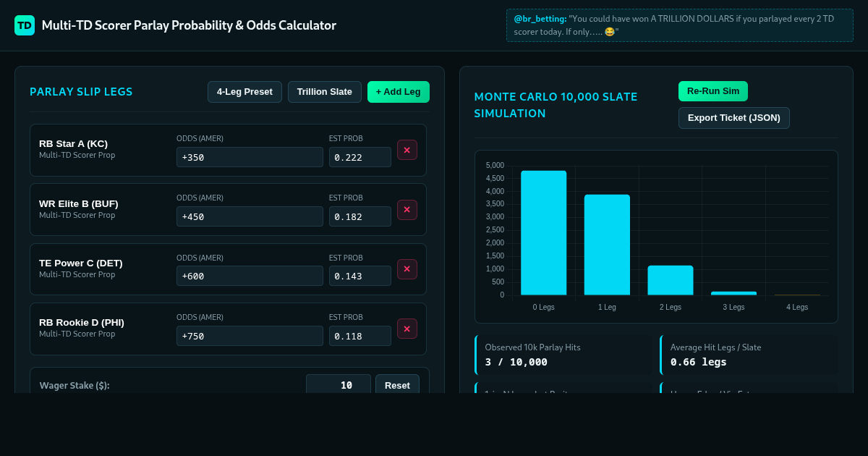The image size is (868, 456).
Task: Click the 5,000 y-axis label
Action: pyautogui.click(x=495, y=166)
